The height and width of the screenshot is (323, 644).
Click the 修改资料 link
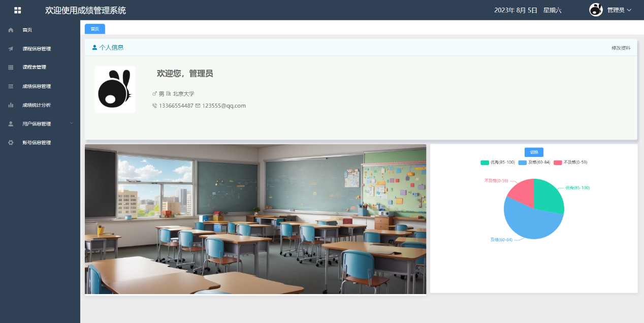coord(621,48)
